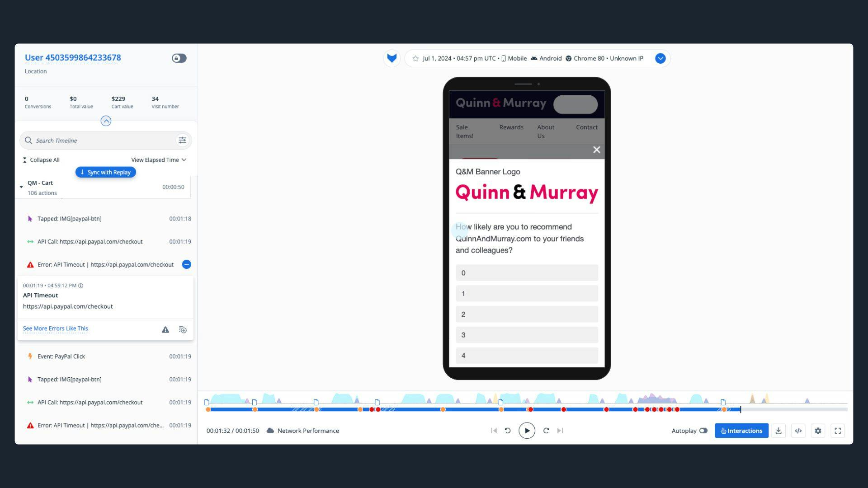Toggle the user session dark mode switch
The image size is (868, 488).
(x=179, y=58)
